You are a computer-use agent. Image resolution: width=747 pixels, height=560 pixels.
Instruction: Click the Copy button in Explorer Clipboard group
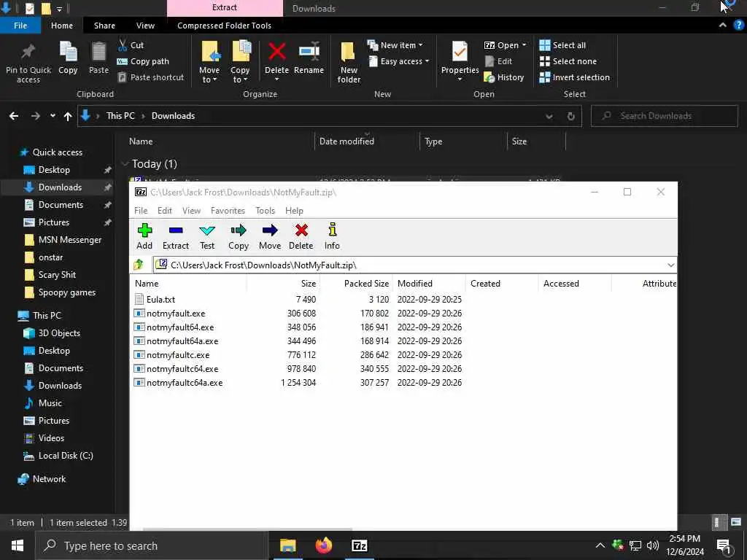point(68,58)
